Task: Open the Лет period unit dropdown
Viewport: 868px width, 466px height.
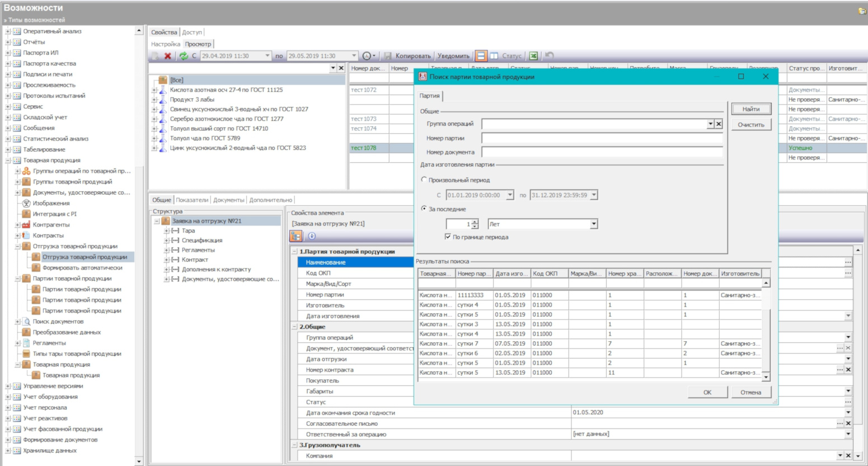Action: [x=594, y=224]
